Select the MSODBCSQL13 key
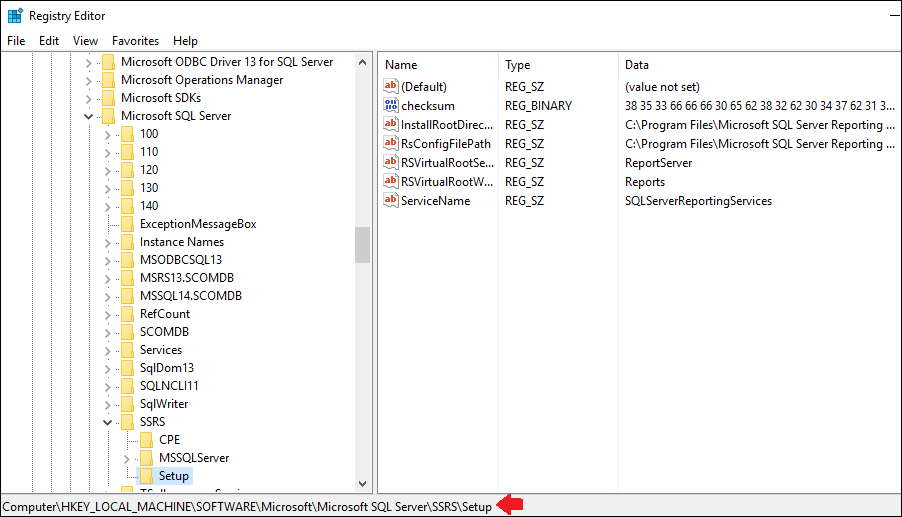The width and height of the screenshot is (902, 517). click(181, 260)
